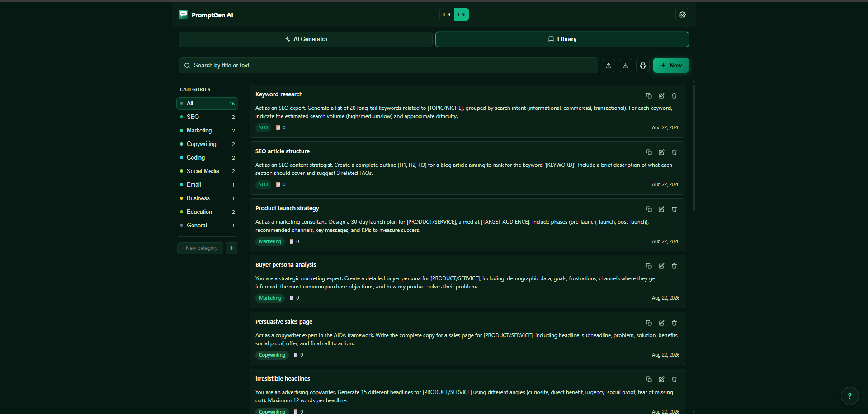
Task: Edit the Buyer persona analysis prompt
Action: tap(661, 266)
